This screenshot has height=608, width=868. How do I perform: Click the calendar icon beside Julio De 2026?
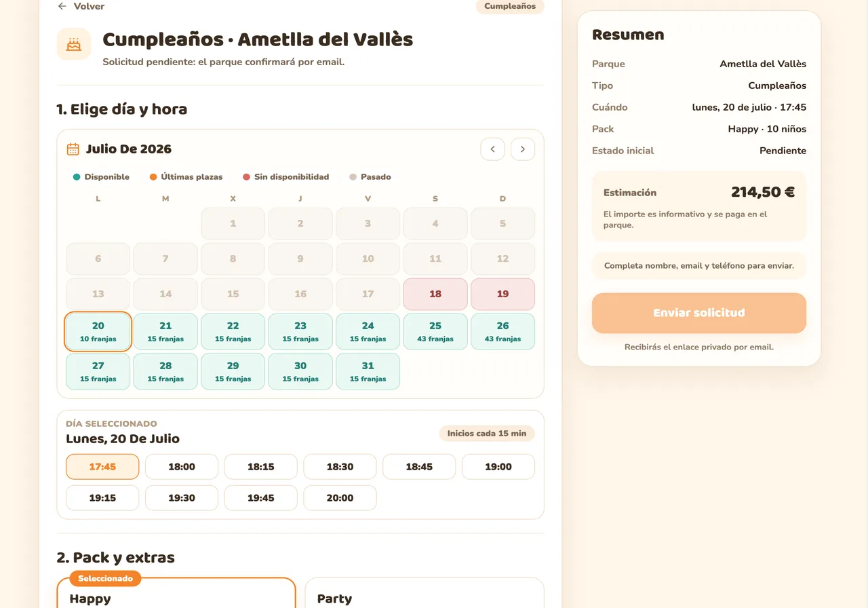click(73, 149)
